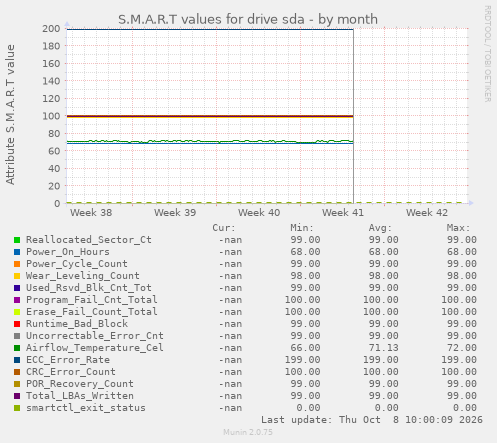Viewport: 497px width, 443px height.
Task: Click the Airflow_Temperature_Cel maximum value 72.00
Action: click(x=462, y=348)
